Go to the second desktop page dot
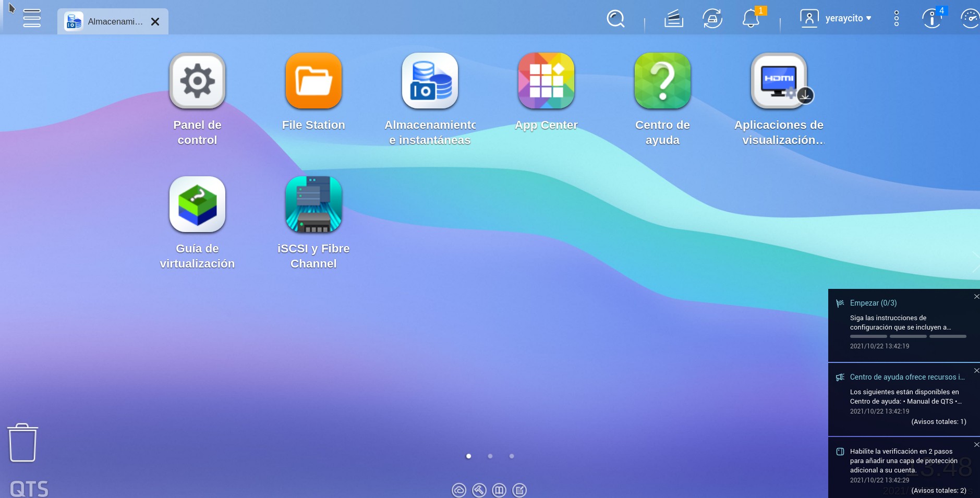 tap(490, 456)
